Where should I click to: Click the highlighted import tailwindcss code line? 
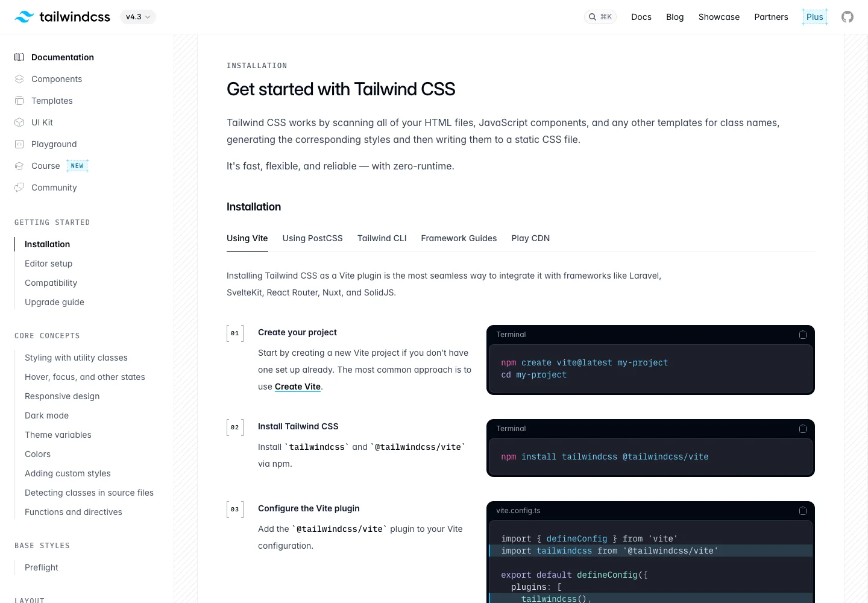(x=650, y=551)
